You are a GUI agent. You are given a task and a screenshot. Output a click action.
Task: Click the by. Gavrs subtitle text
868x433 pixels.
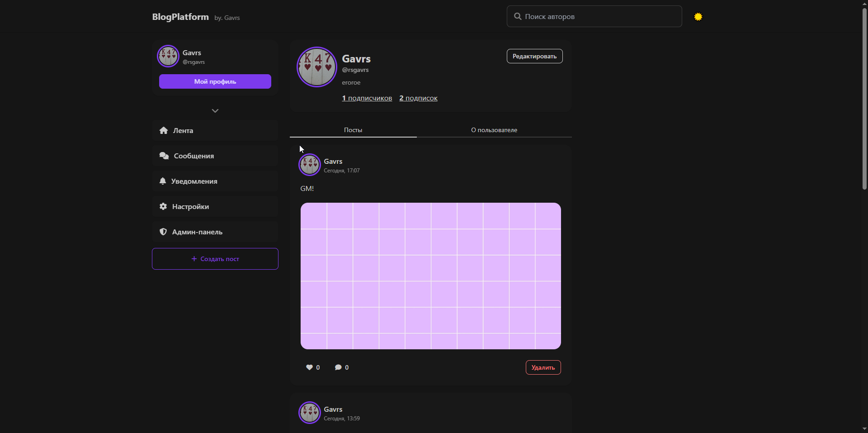227,18
